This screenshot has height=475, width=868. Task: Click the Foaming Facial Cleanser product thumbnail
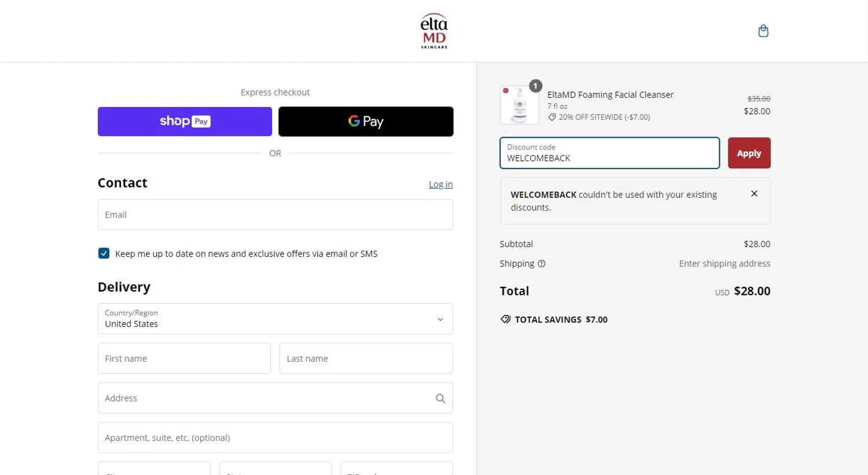pos(520,105)
